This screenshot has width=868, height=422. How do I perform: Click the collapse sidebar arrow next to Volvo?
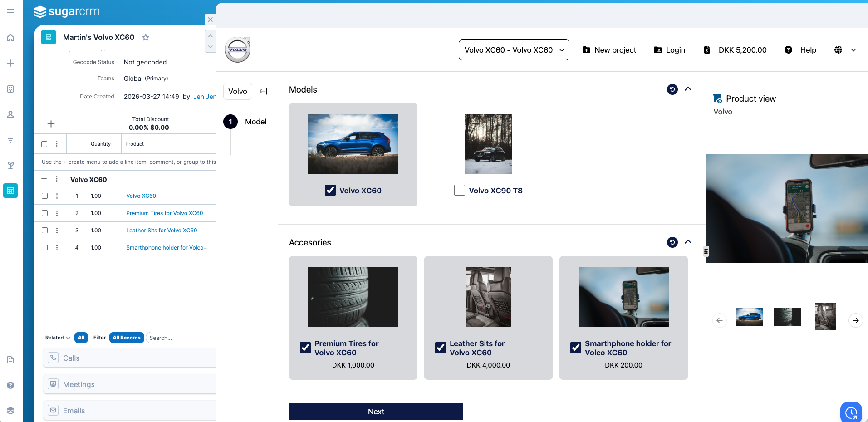(263, 91)
